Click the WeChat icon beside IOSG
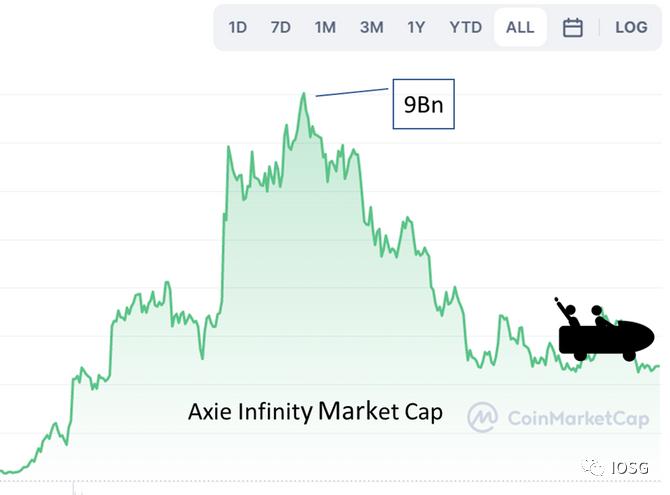 coord(595,467)
